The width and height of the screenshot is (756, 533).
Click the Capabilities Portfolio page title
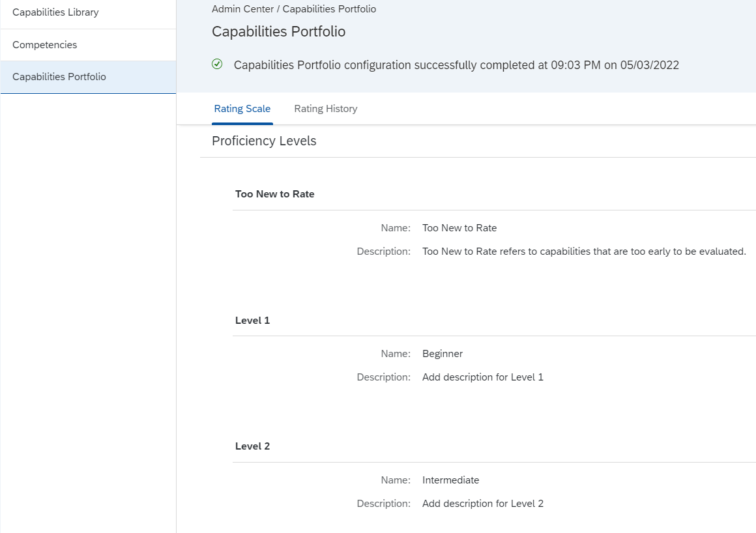point(279,32)
